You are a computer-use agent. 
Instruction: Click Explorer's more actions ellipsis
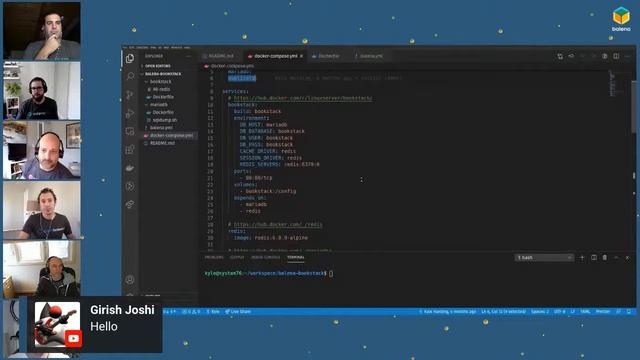[188, 56]
